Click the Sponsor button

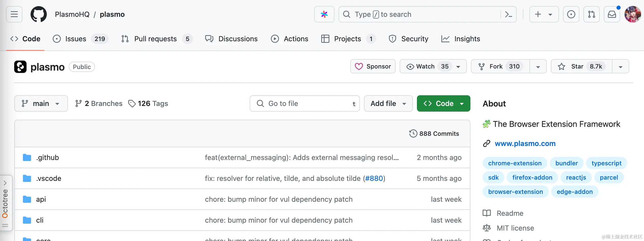click(x=373, y=66)
